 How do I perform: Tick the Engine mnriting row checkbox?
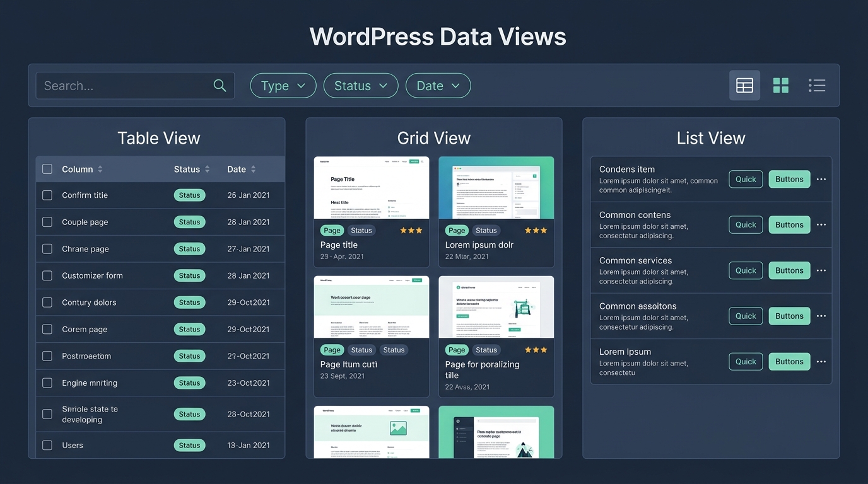click(x=47, y=383)
